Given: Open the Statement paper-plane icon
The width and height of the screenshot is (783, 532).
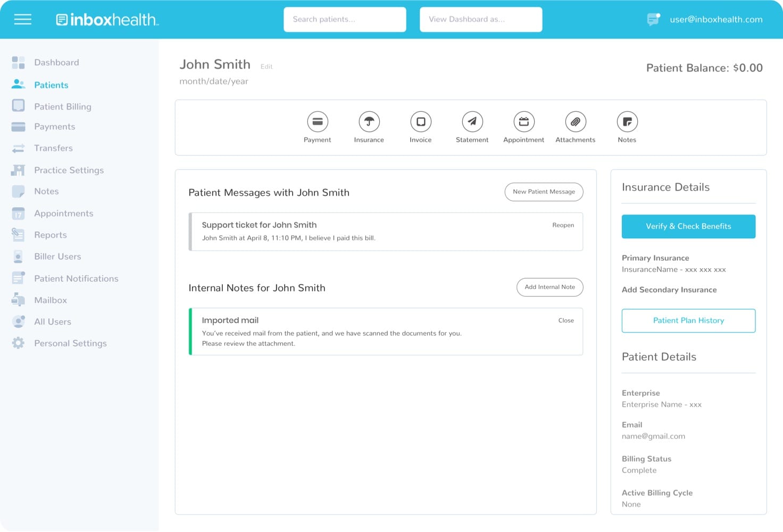Looking at the screenshot, I should 472,122.
